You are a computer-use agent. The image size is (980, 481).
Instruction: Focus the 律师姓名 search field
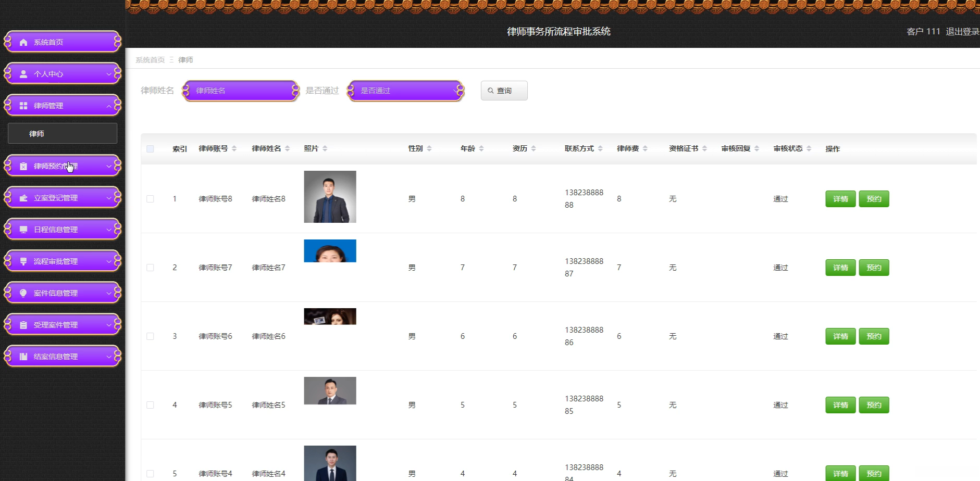coord(241,91)
